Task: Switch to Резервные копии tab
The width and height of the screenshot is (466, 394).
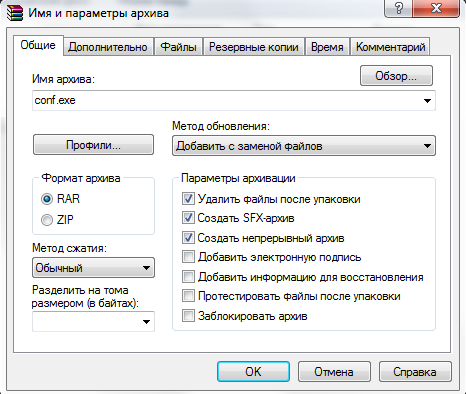Action: 254,47
